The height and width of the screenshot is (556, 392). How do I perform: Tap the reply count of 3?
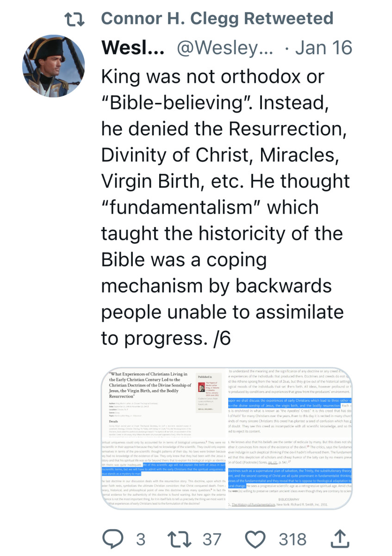[141, 539]
